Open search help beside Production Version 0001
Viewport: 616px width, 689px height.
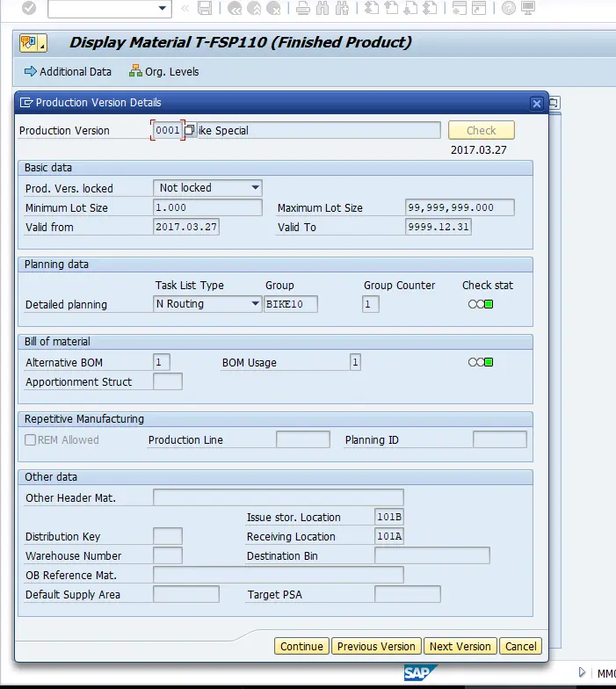(190, 130)
